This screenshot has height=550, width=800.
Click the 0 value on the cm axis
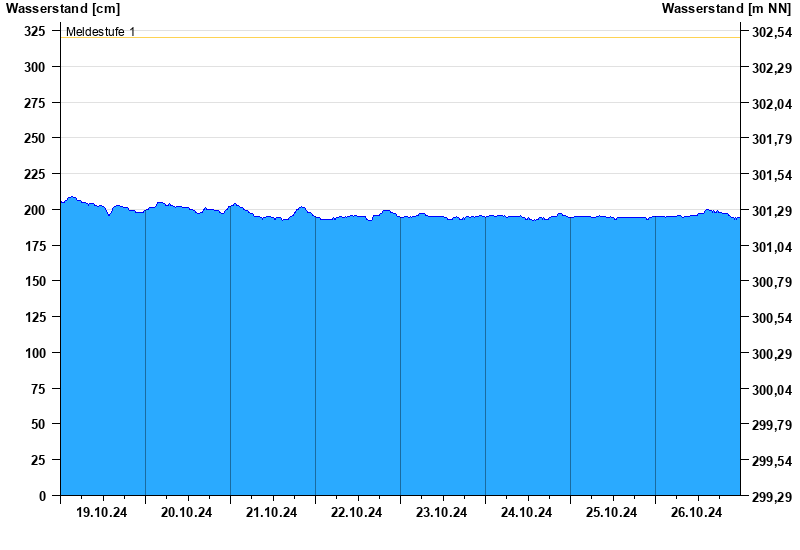click(x=42, y=496)
